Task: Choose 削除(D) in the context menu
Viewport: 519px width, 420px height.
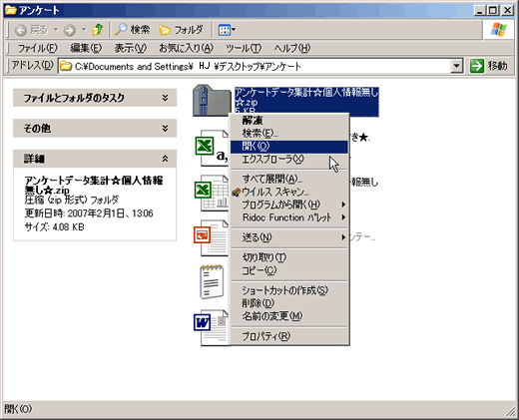Action: click(289, 303)
